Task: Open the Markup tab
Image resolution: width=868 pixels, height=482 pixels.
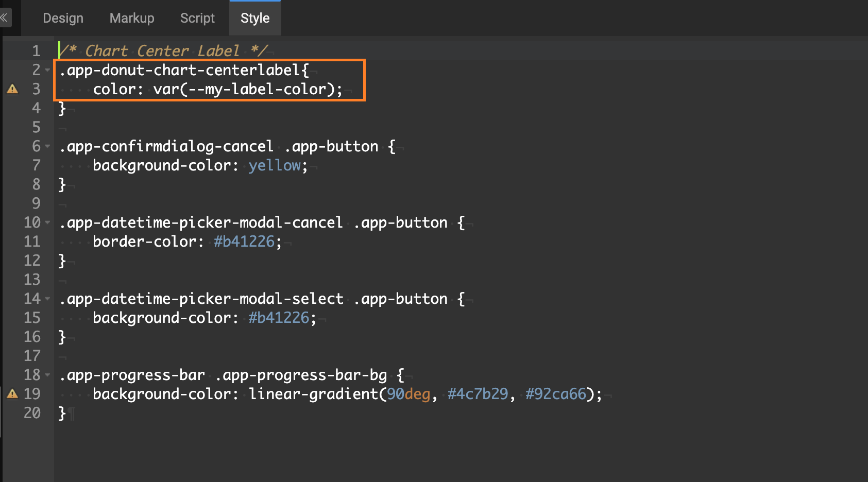Action: 131,18
